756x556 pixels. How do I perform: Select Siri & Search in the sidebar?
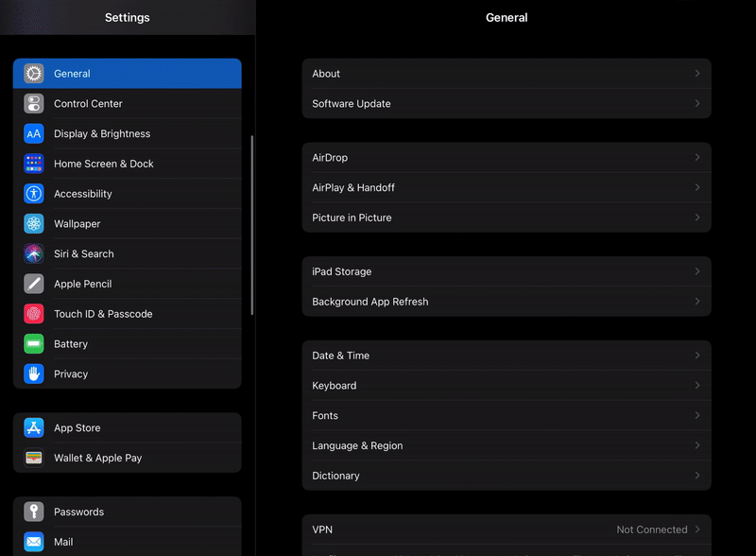pyautogui.click(x=128, y=253)
